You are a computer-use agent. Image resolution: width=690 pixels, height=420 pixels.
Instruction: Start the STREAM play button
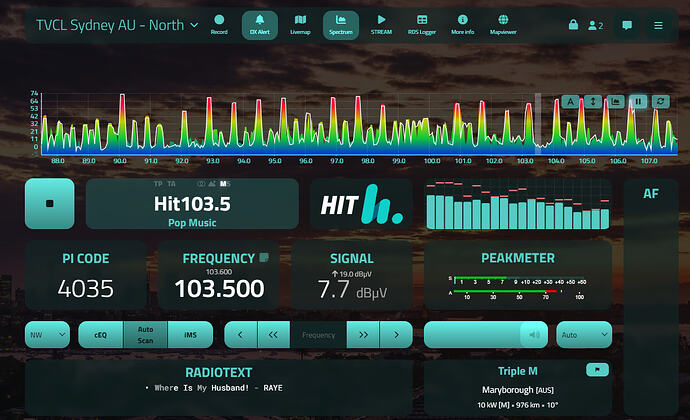tap(381, 25)
